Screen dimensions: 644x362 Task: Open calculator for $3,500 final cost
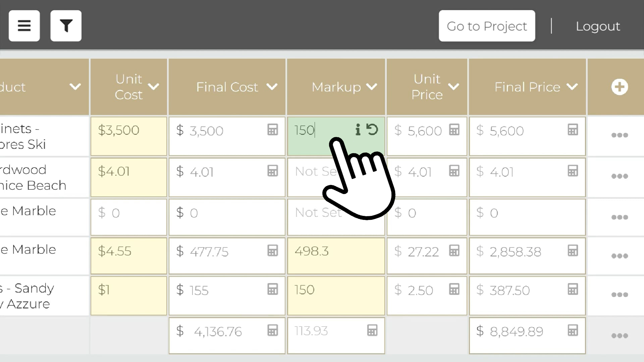coord(273,130)
